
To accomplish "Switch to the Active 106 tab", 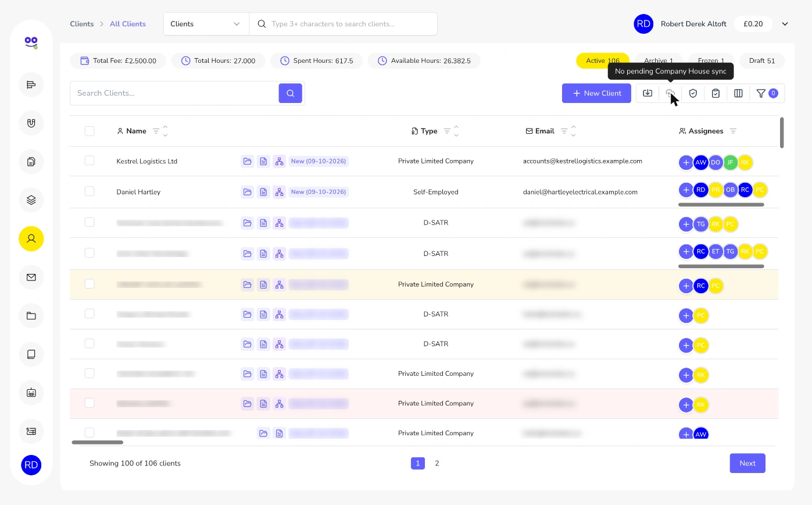I will click(603, 61).
